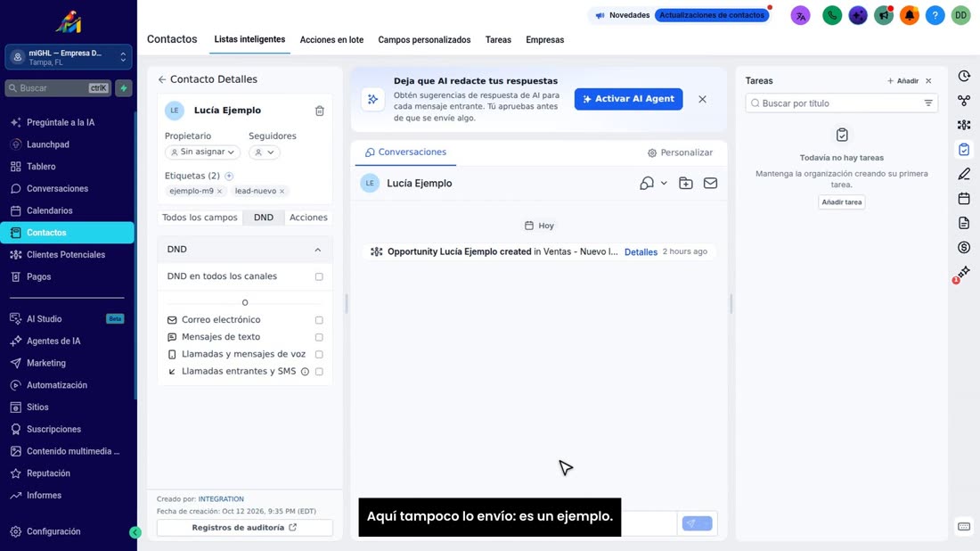
Task: Open the green phone dialer icon
Action: (x=832, y=16)
